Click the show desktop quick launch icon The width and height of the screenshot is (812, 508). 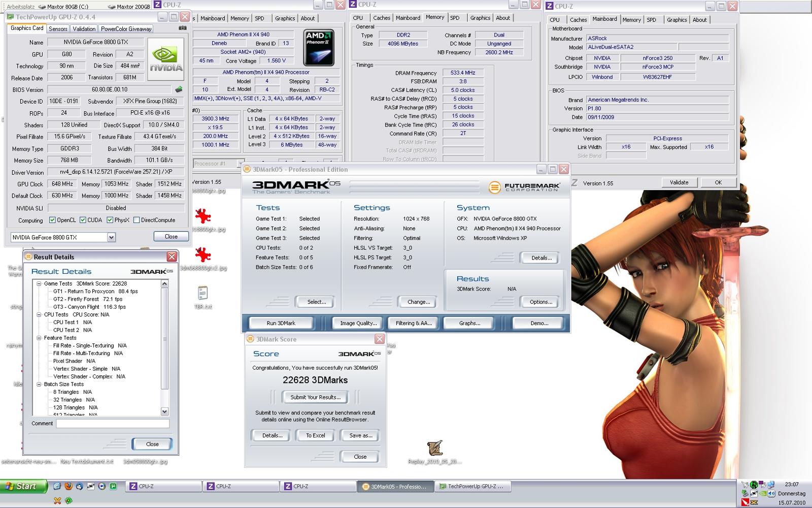point(90,486)
